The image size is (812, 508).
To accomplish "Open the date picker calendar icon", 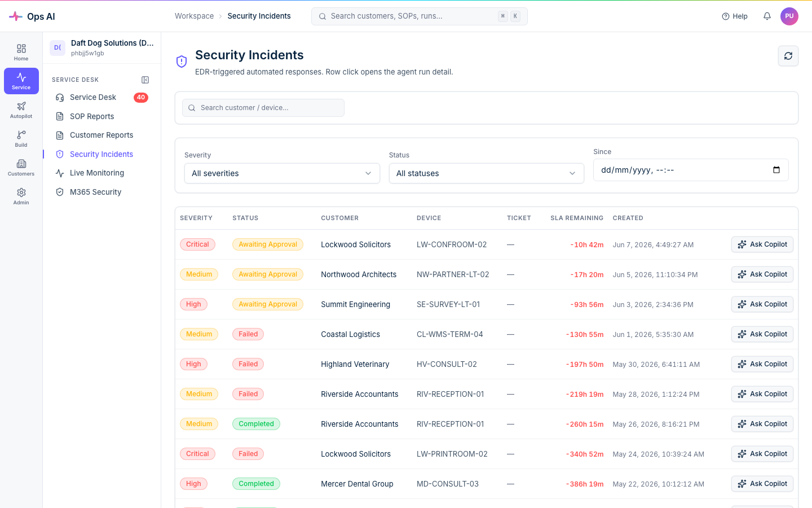I will point(776,170).
